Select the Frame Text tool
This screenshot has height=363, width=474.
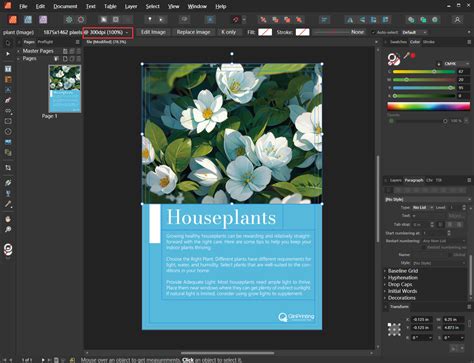tap(8, 69)
